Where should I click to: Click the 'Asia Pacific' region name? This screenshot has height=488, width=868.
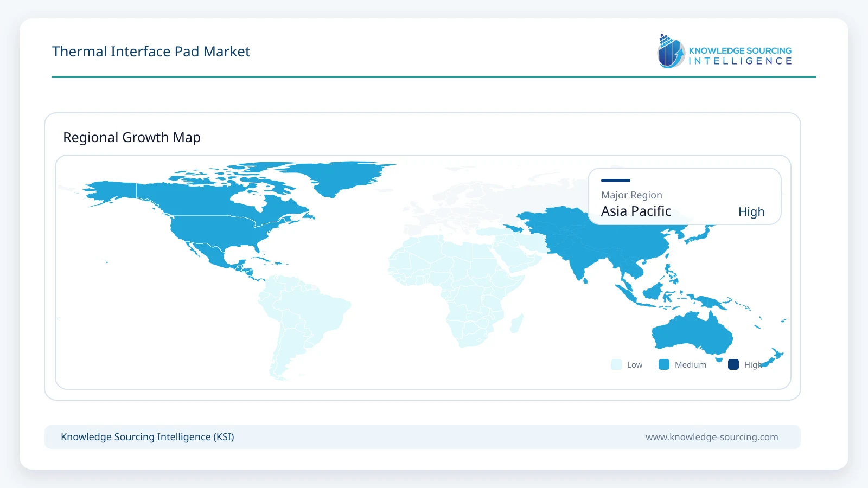(636, 211)
